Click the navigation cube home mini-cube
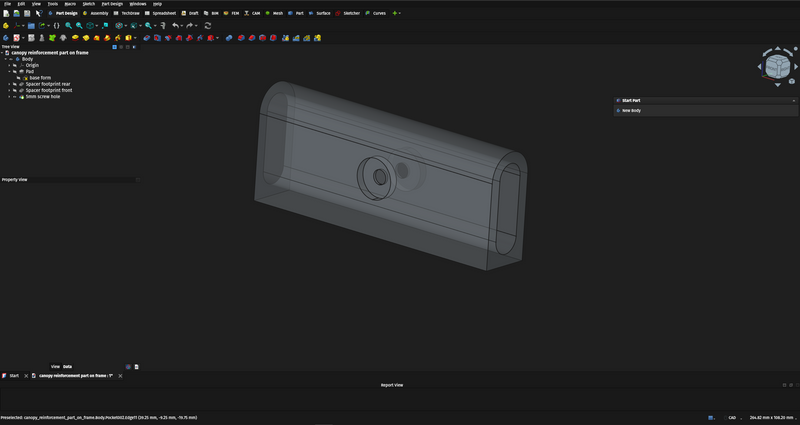Screen dimensions: 800x425 [x=792, y=81]
